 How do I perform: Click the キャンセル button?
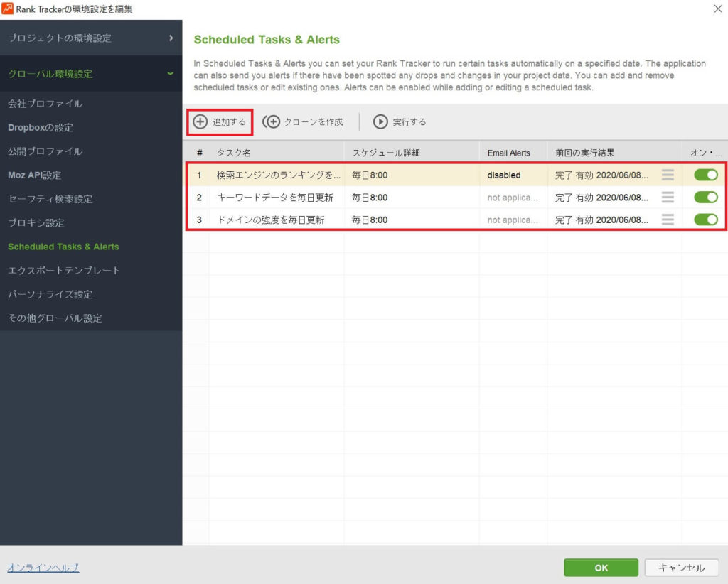pos(682,568)
